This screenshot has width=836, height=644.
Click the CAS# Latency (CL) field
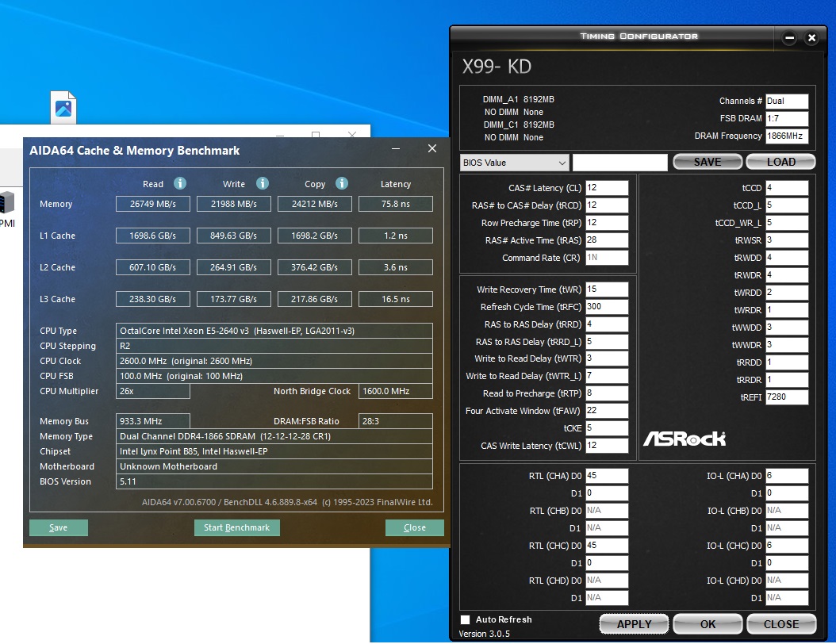(x=607, y=188)
